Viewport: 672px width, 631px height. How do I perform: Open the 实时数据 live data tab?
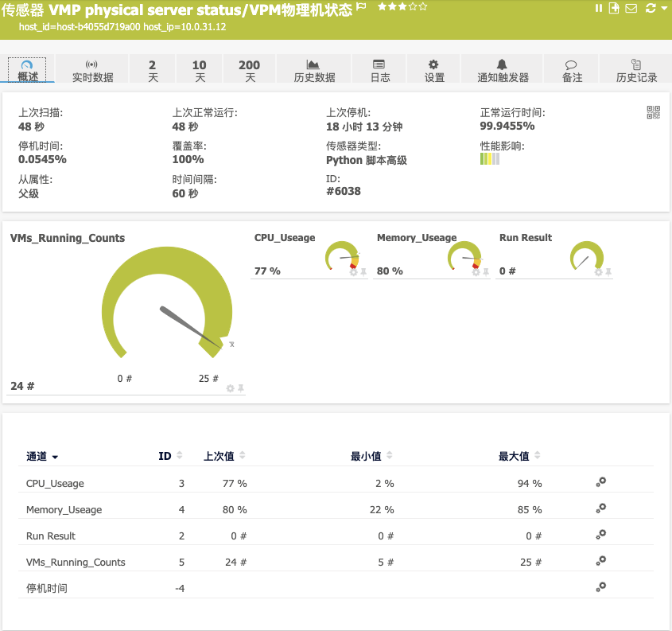coord(93,68)
